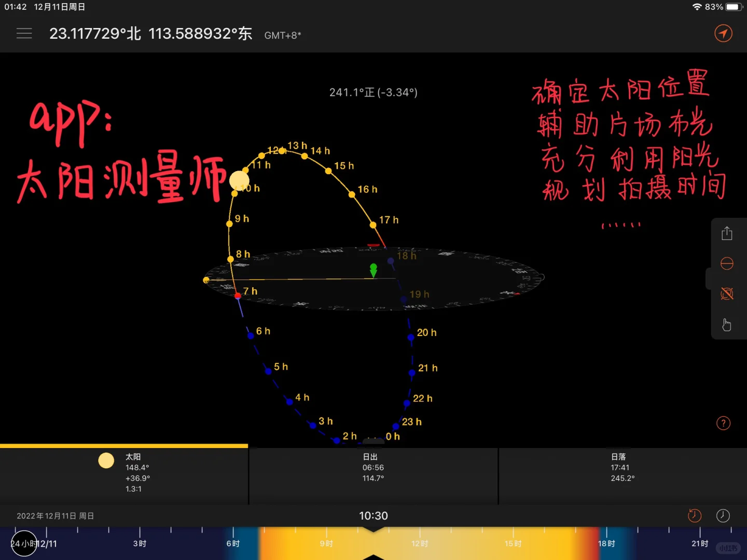This screenshot has height=560, width=747.
Task: Tap the compass location arrow icon
Action: pyautogui.click(x=724, y=33)
